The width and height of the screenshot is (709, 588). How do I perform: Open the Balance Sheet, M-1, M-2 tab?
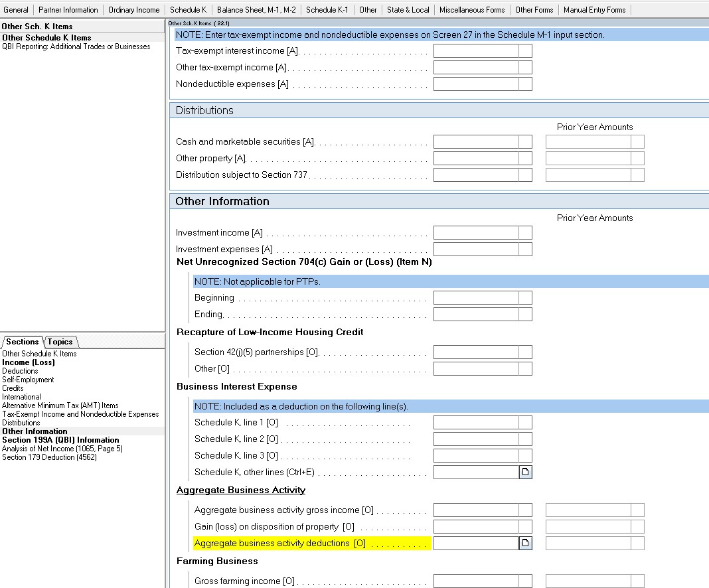coord(259,10)
